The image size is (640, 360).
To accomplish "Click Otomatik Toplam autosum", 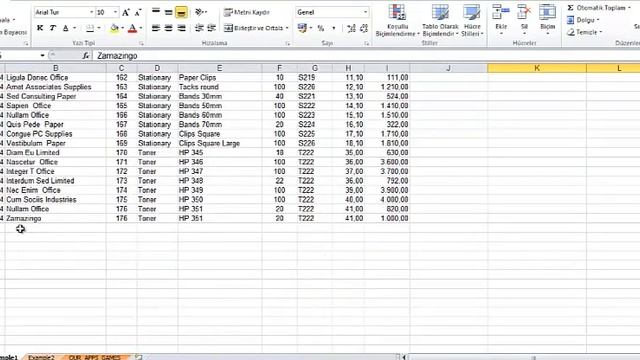I will point(596,8).
